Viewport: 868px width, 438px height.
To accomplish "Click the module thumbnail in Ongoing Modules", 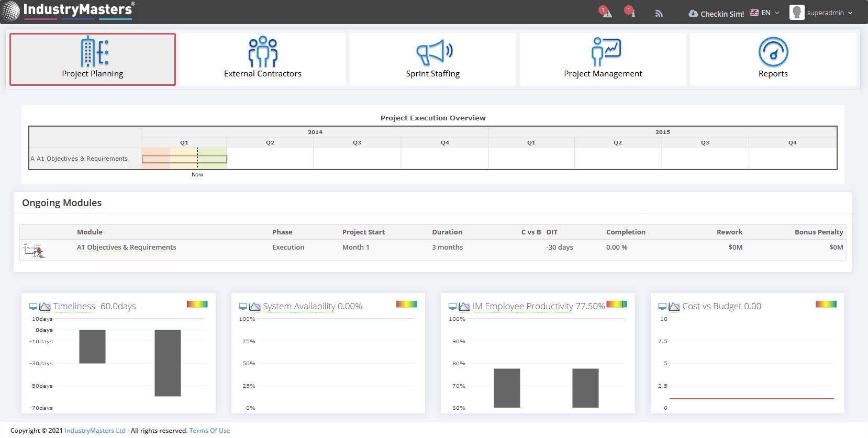I will click(35, 250).
